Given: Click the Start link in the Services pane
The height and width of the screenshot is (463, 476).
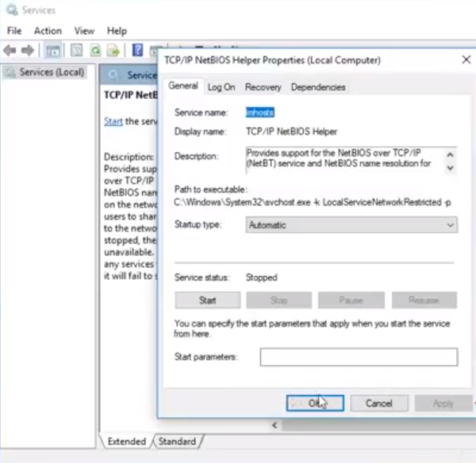Looking at the screenshot, I should coord(113,121).
